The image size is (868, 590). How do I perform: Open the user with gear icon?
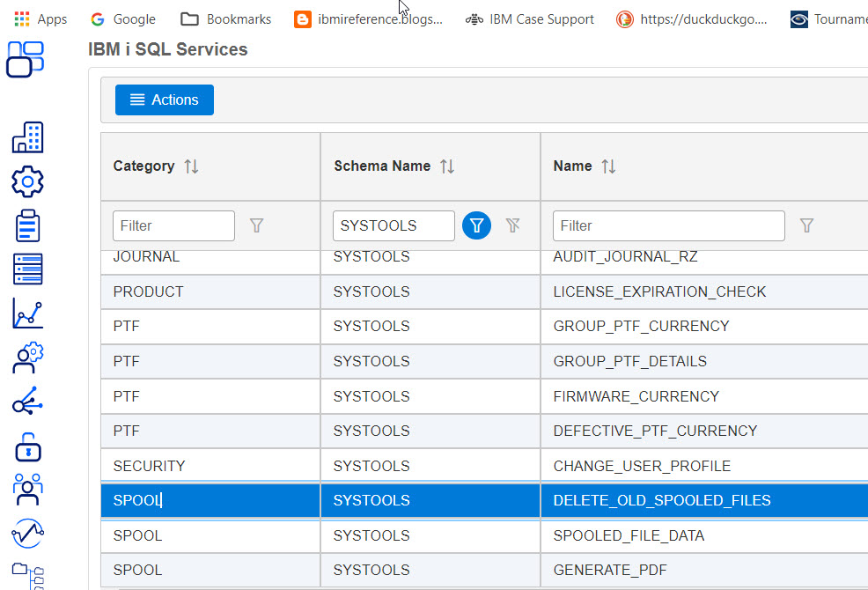pyautogui.click(x=27, y=358)
